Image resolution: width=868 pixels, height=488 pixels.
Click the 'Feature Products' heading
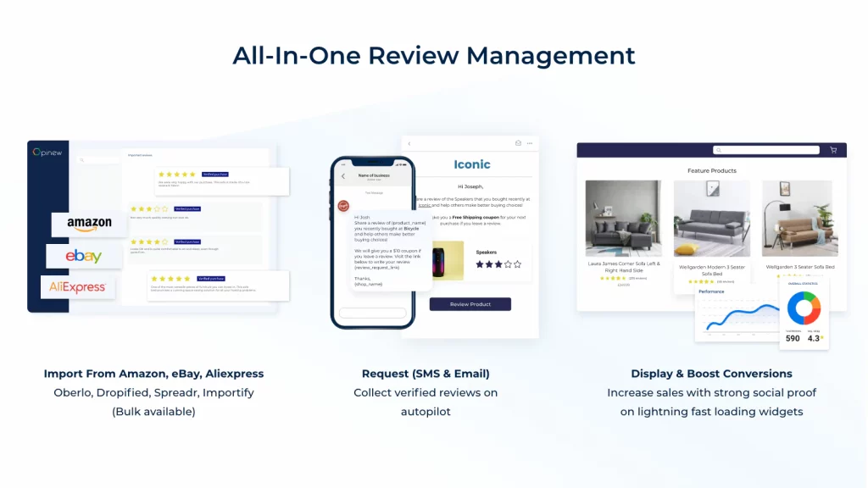tap(712, 170)
